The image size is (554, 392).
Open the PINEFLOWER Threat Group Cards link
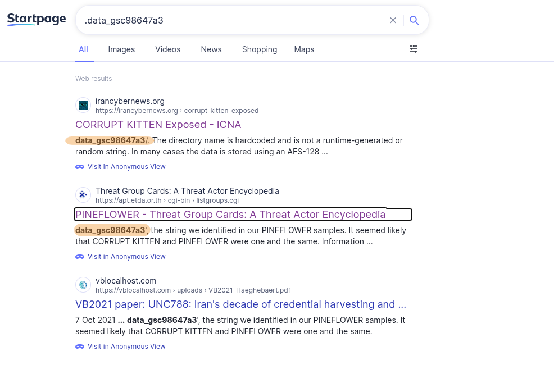pos(230,215)
